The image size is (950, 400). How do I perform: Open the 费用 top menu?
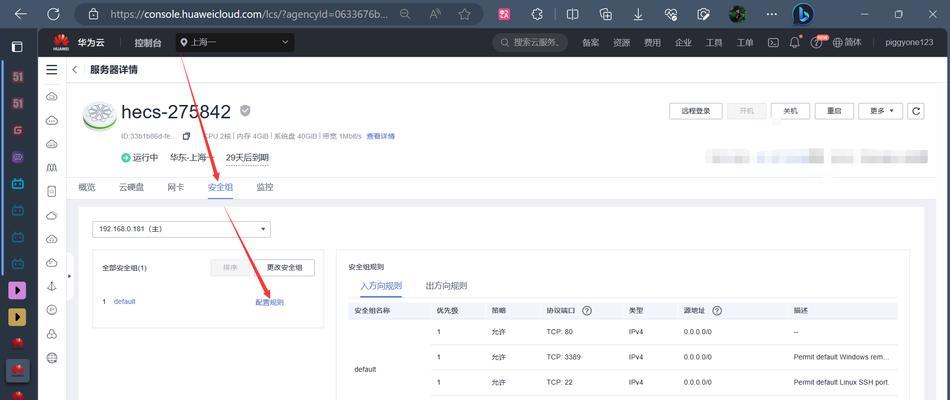tap(652, 42)
